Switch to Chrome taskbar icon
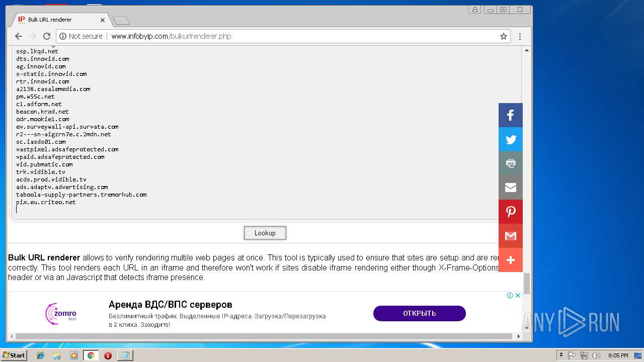Screen dimensions: 644x362 pyautogui.click(x=91, y=355)
